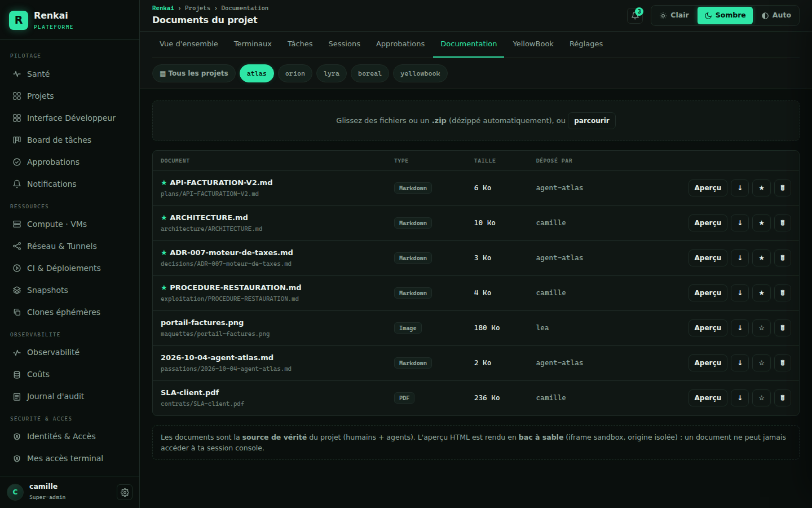The width and height of the screenshot is (812, 508).
Task: Unstar the PROCEDURE-RESTAURATION.md favorite
Action: click(x=761, y=293)
